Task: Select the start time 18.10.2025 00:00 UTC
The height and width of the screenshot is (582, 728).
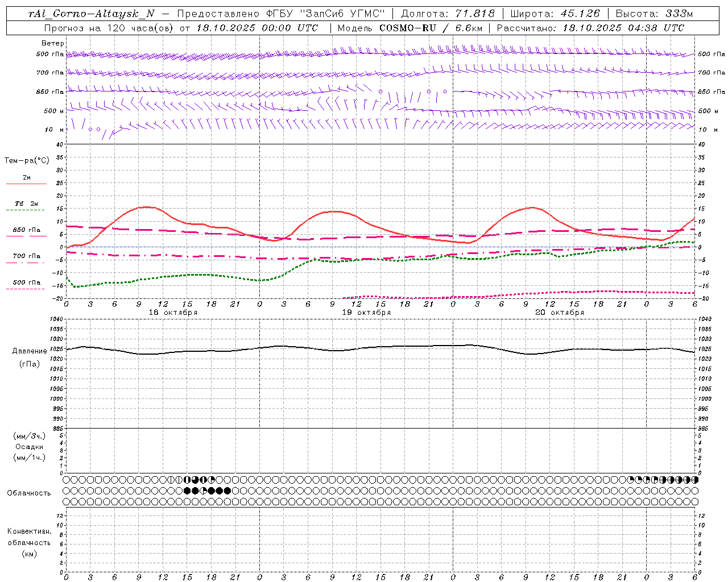Action: point(257,28)
